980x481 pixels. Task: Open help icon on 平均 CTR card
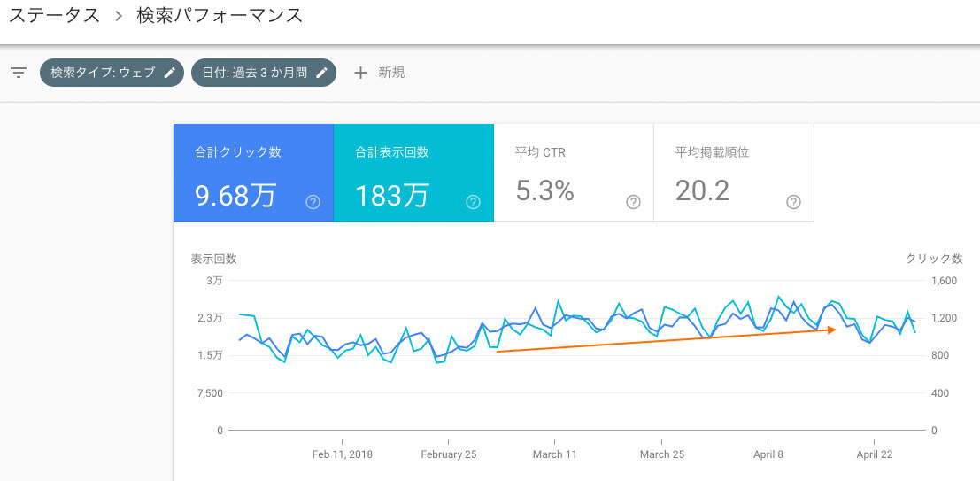coord(633,202)
